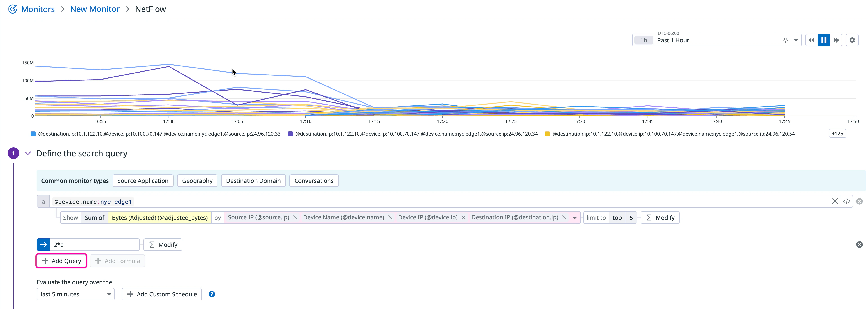Skip the time range forward
Image resolution: width=868 pixels, height=309 pixels.
pyautogui.click(x=836, y=40)
